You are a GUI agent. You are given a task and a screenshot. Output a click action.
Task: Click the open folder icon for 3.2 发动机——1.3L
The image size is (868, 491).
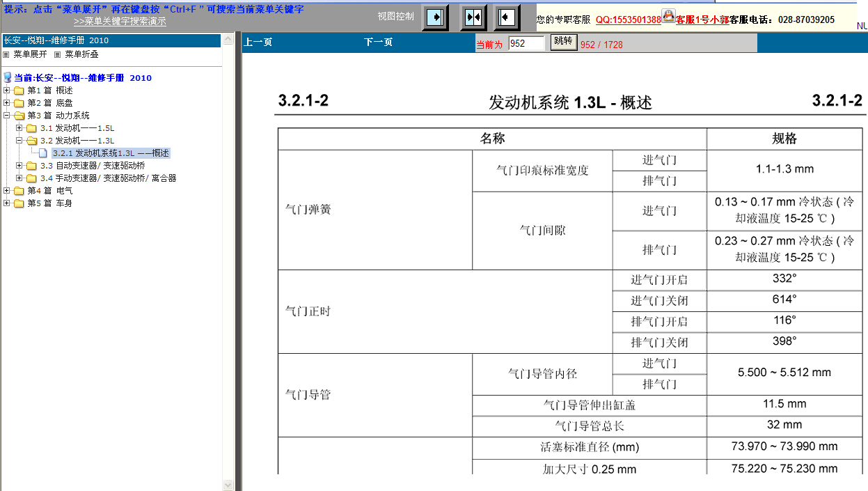pos(31,141)
